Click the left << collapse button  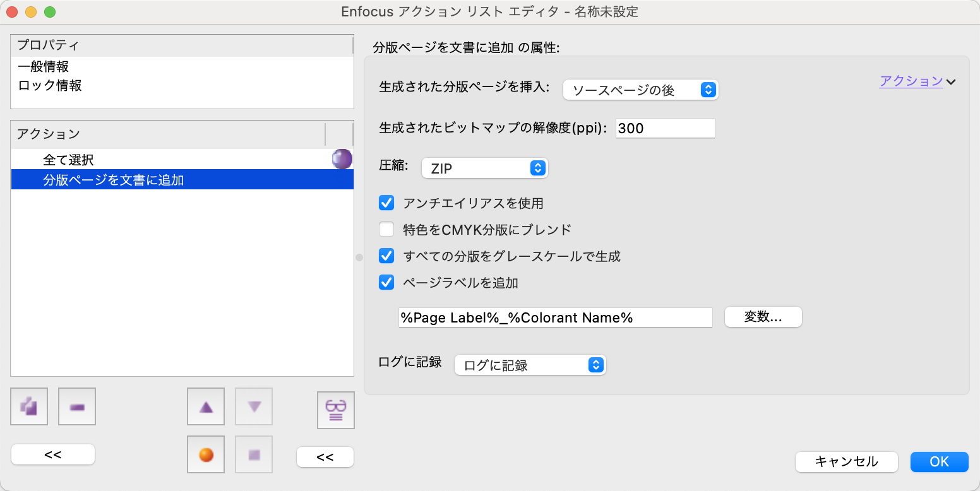point(53,454)
